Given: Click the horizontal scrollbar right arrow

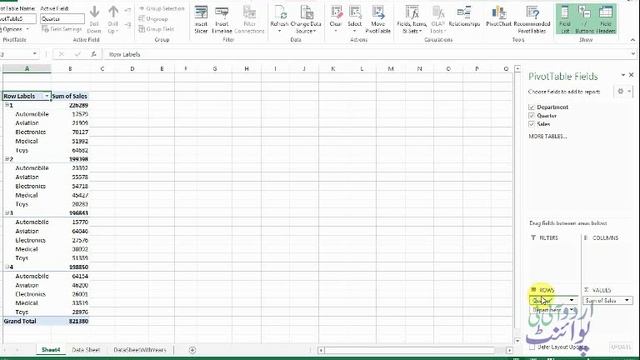Looking at the screenshot, I should (x=509, y=350).
